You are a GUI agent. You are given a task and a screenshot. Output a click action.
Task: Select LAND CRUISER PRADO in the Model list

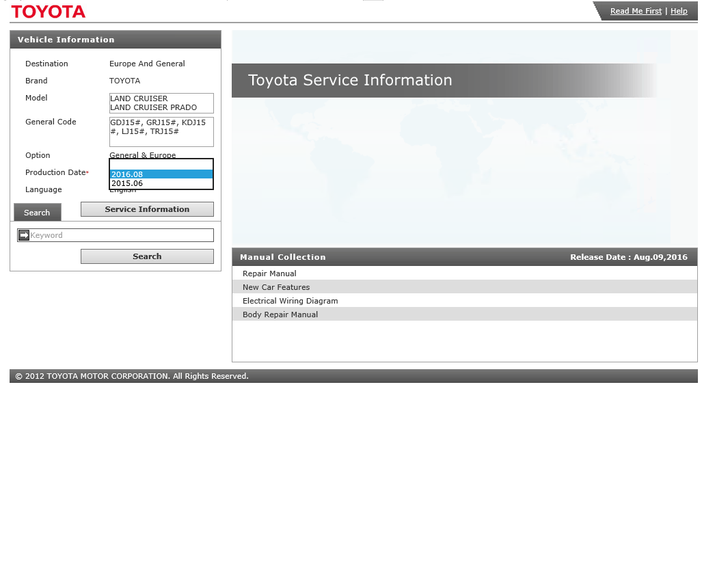(153, 107)
